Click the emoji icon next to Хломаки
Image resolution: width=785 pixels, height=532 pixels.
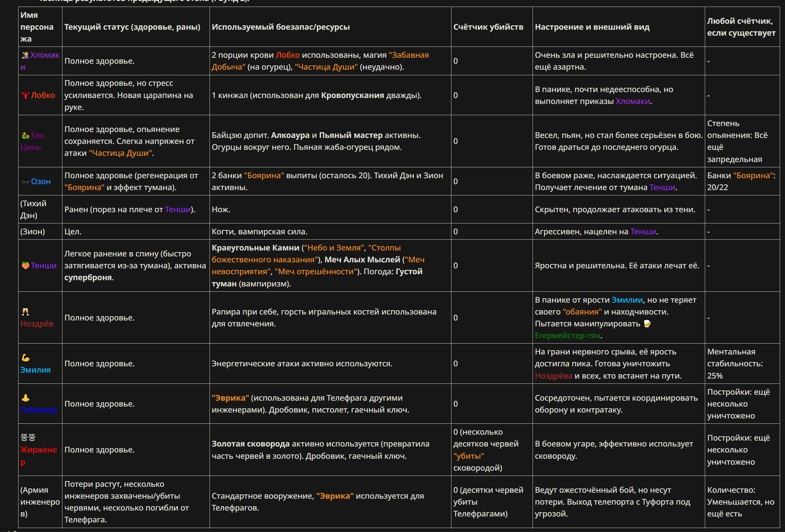point(25,55)
